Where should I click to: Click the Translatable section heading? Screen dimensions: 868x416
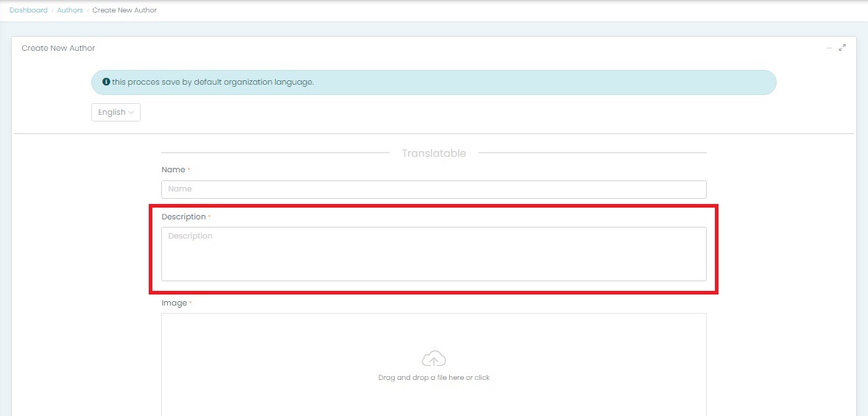(434, 153)
